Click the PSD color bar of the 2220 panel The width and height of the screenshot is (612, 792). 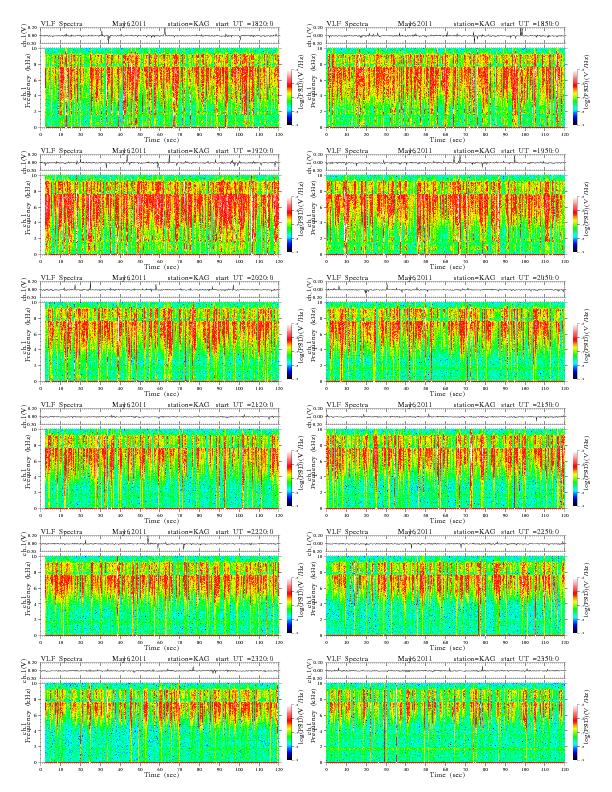tap(289, 605)
